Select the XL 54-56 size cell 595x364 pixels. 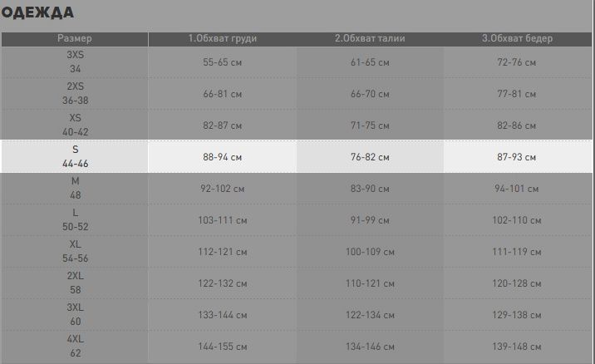click(75, 251)
